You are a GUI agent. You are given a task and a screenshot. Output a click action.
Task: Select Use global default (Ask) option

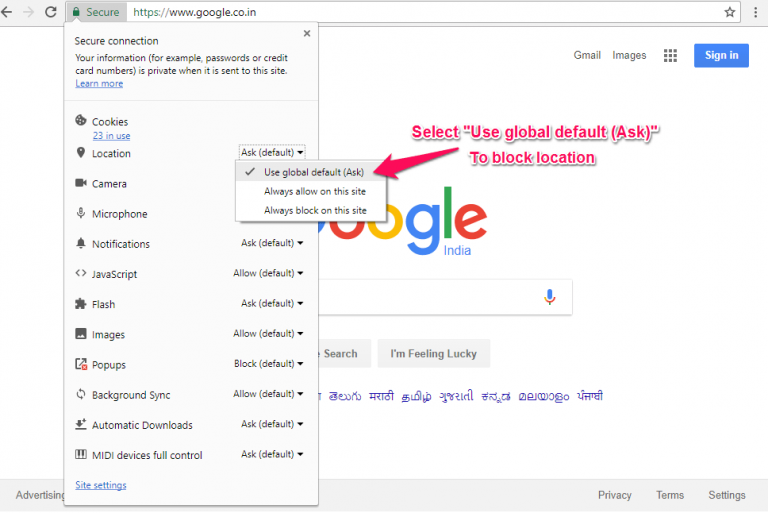pyautogui.click(x=311, y=172)
